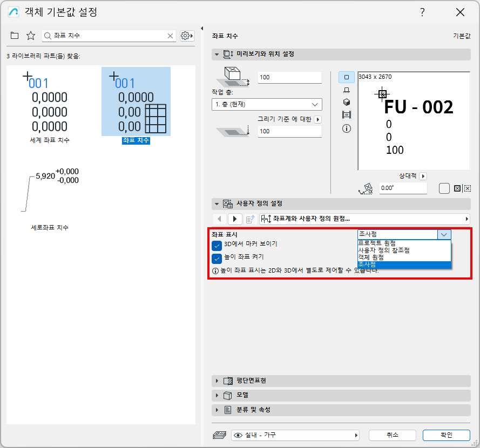
Task: Select the 세계 좌표 치수 library part
Action: tap(50, 107)
